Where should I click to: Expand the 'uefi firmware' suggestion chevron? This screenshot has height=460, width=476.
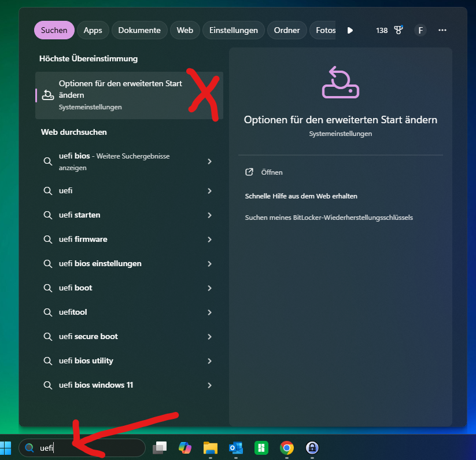point(209,240)
